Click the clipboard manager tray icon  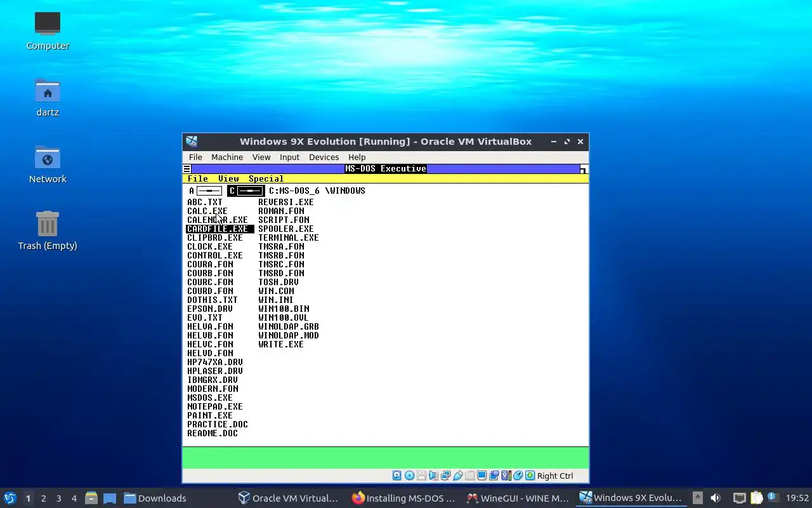click(756, 498)
